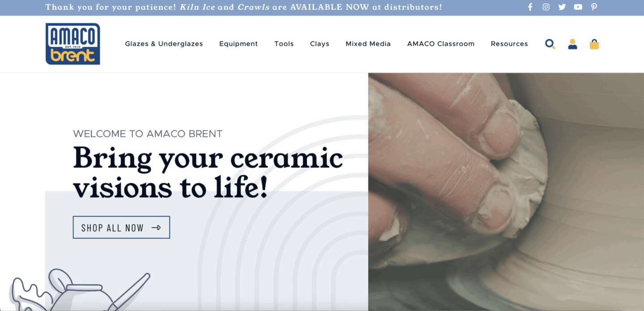Select the Tools menu item
The image size is (644, 311).
pos(284,44)
